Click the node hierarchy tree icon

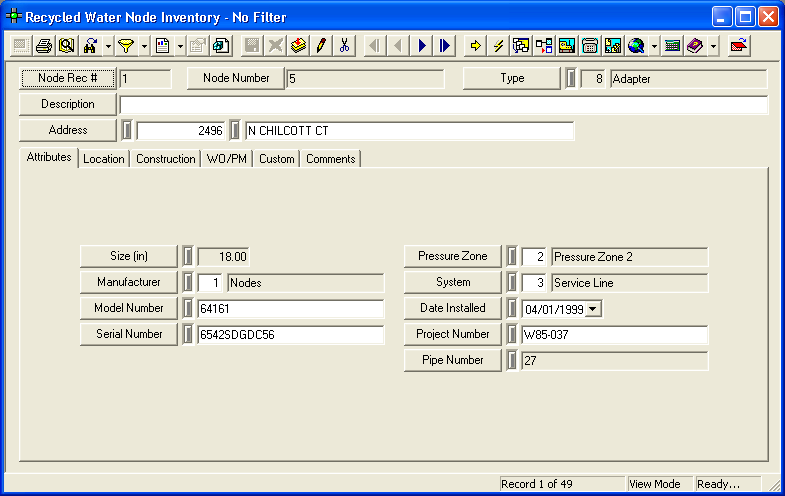[544, 46]
